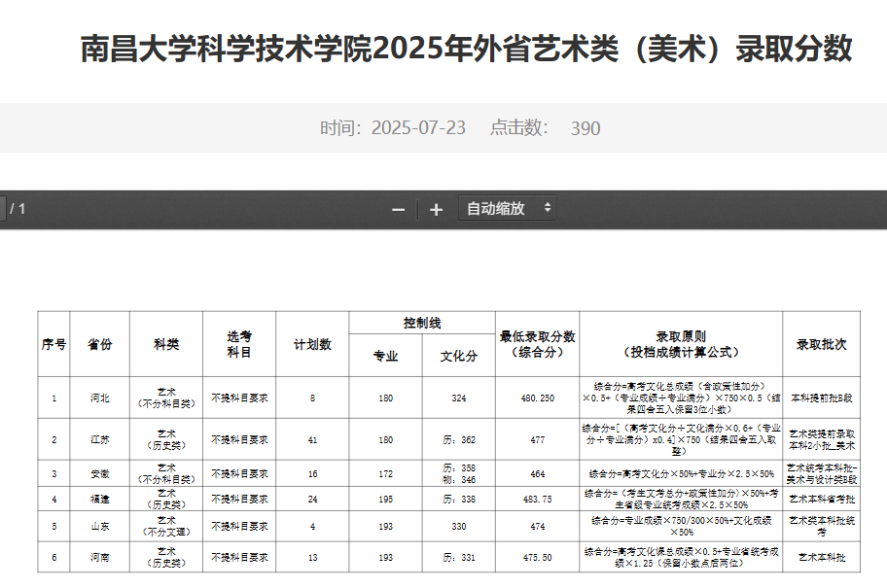Click the 195 professional score for 福建
This screenshot has width=887, height=588.
click(385, 500)
